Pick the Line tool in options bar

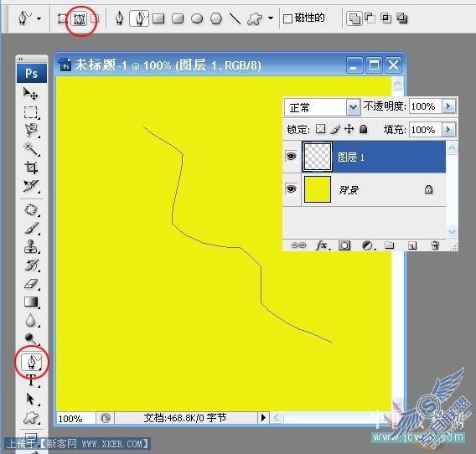click(235, 18)
